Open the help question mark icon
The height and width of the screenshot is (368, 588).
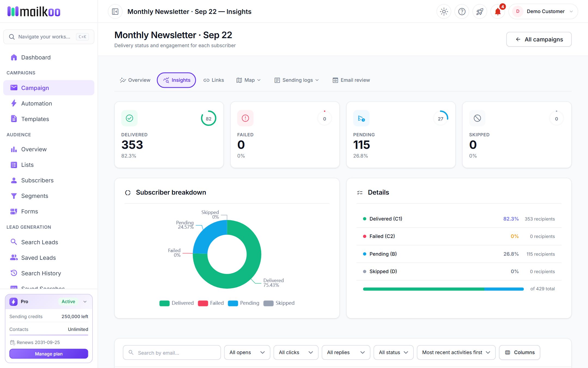pos(462,11)
